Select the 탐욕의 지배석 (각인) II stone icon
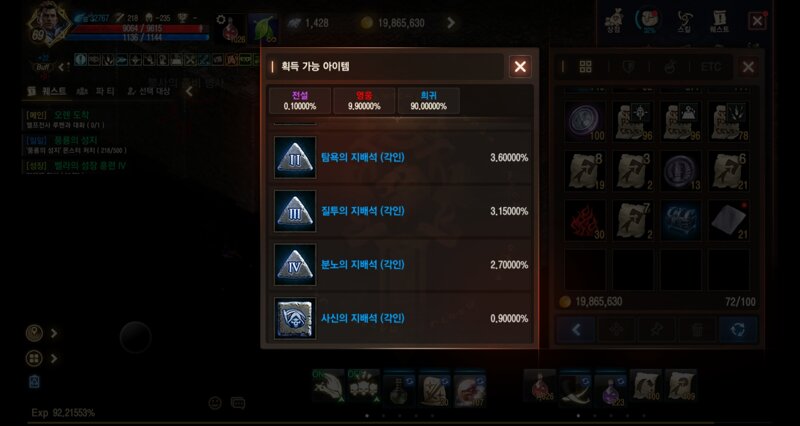 [x=295, y=157]
